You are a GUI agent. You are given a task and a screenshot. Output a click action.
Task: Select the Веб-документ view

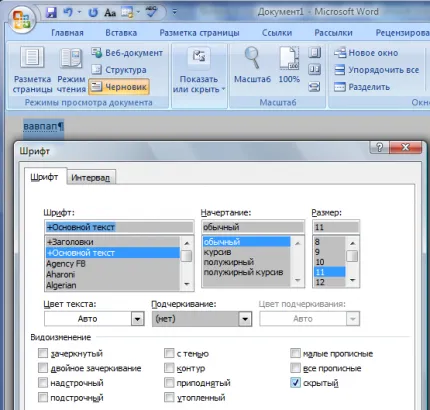click(127, 53)
